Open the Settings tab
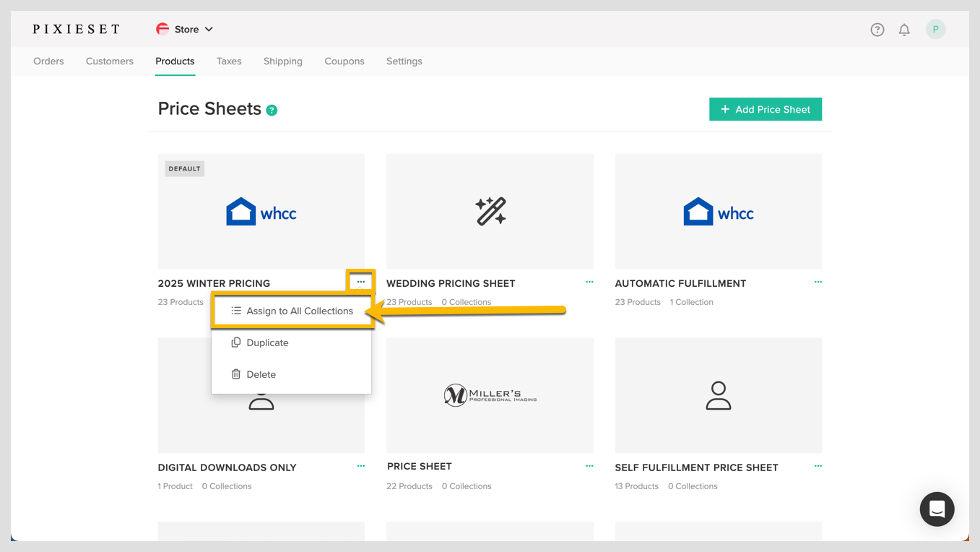This screenshot has width=980, height=552. [x=404, y=61]
